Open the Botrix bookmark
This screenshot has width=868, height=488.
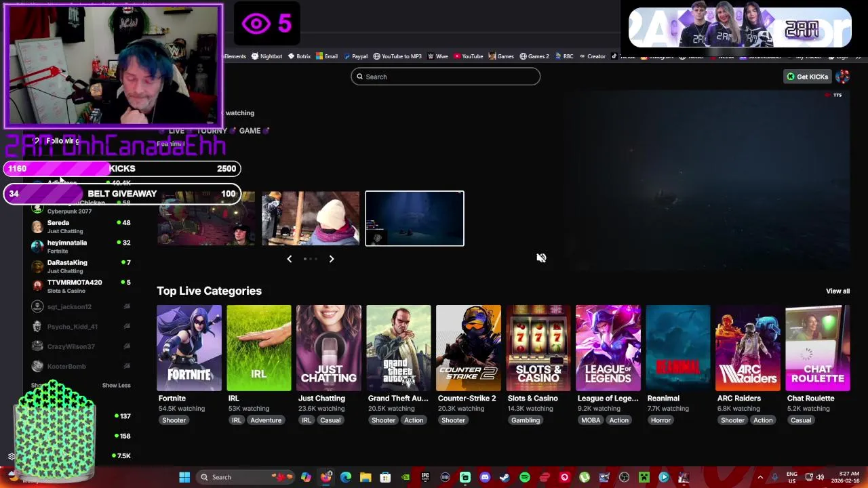pyautogui.click(x=299, y=56)
